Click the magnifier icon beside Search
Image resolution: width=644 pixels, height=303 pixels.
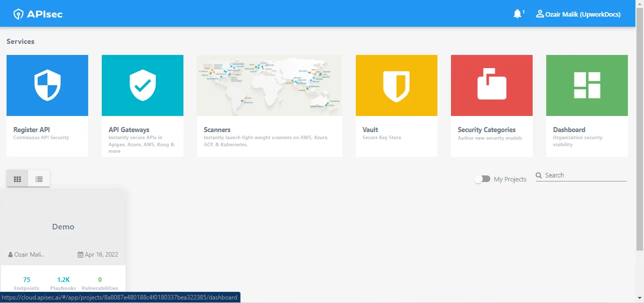[x=540, y=175]
